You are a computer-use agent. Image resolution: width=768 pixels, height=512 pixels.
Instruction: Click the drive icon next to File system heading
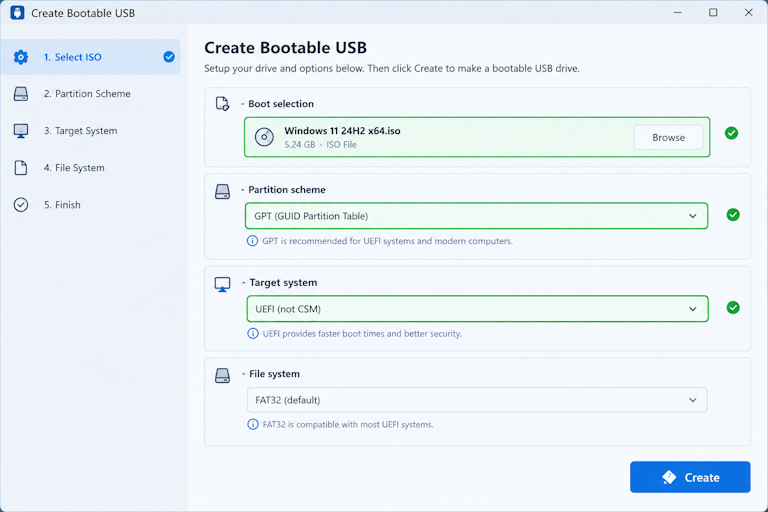[x=222, y=376]
